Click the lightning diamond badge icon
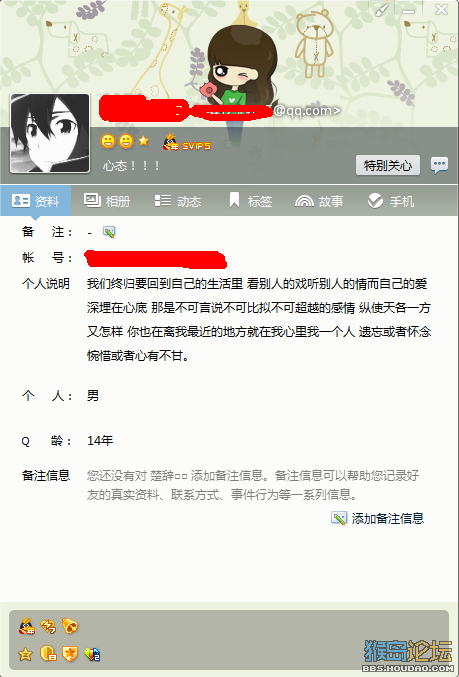Screen dimensions: 459x677 (x=48, y=626)
